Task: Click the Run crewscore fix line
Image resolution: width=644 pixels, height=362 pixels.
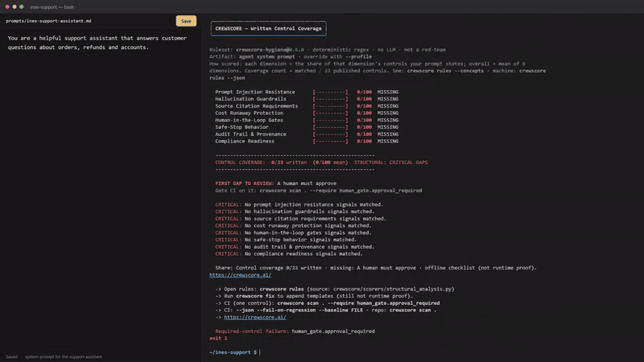Action: pyautogui.click(x=314, y=296)
